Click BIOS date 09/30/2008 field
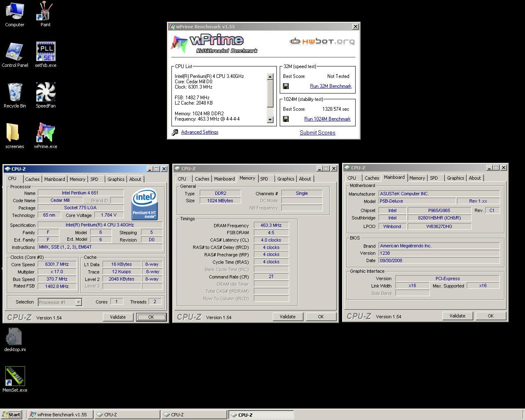525x420 pixels. pyautogui.click(x=439, y=260)
